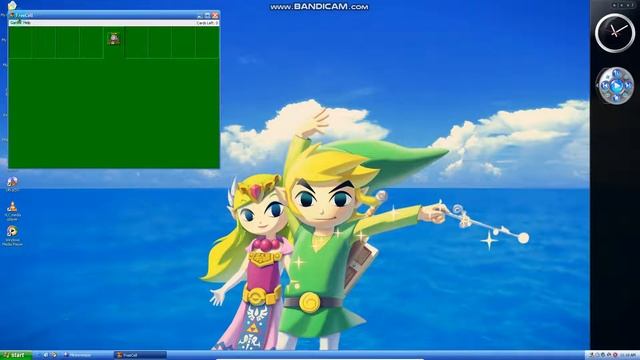The image size is (640, 360).
Task: Click first quick launch icon on taskbar
Action: coord(46,355)
